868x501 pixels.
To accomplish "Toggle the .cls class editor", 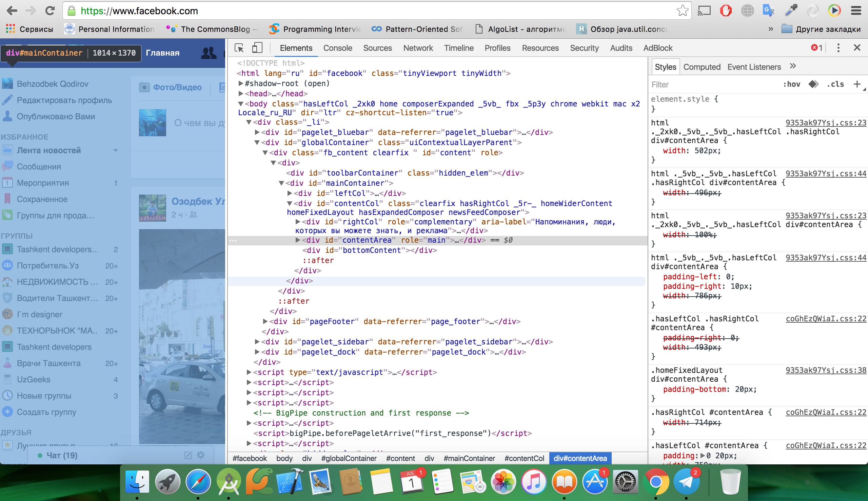I will pos(835,84).
